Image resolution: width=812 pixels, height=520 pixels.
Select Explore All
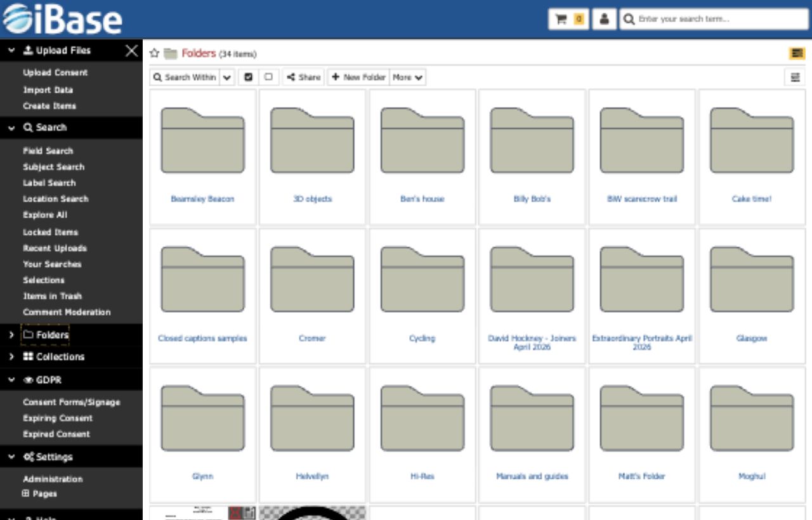click(x=45, y=215)
